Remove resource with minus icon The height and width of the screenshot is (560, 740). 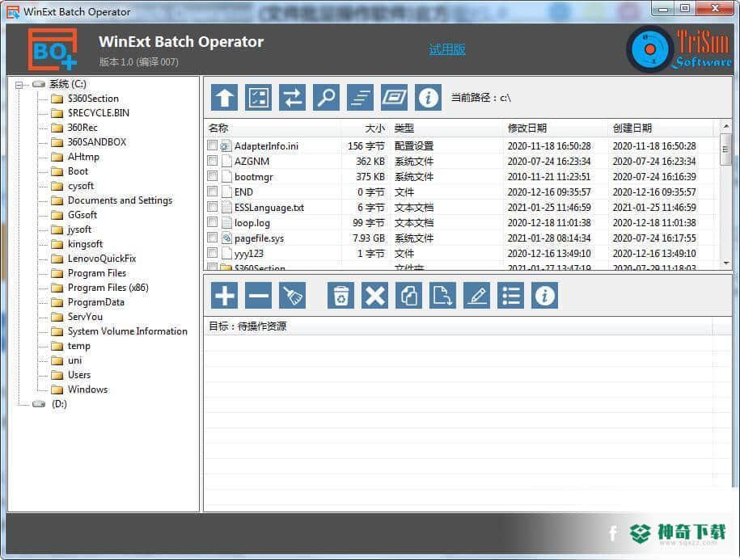[x=258, y=296]
